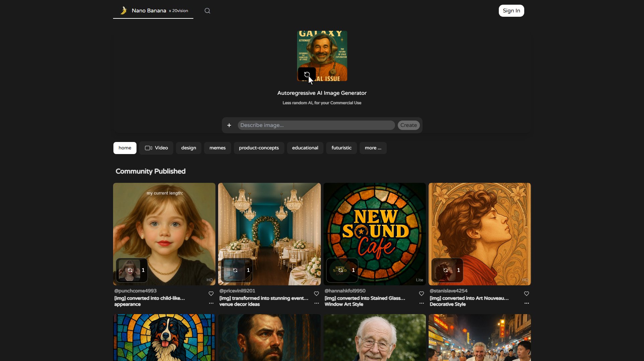Click the Community Published heading
The width and height of the screenshot is (644, 361).
(x=151, y=171)
